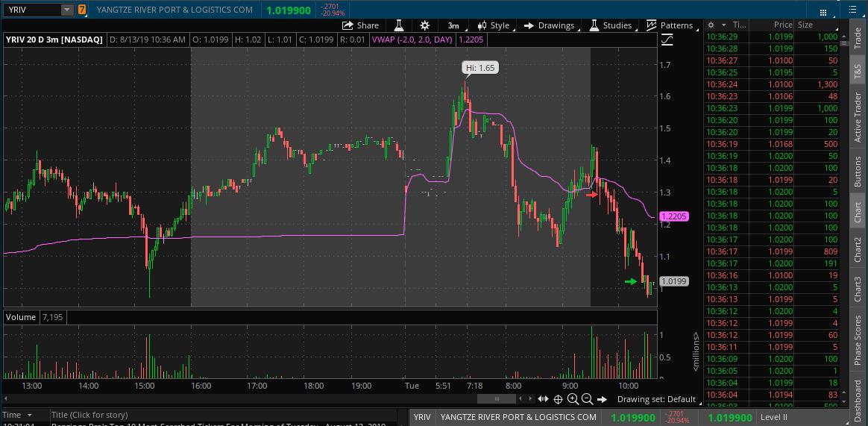
Task: Click the right arrow icon beside zoom out
Action: (602, 399)
